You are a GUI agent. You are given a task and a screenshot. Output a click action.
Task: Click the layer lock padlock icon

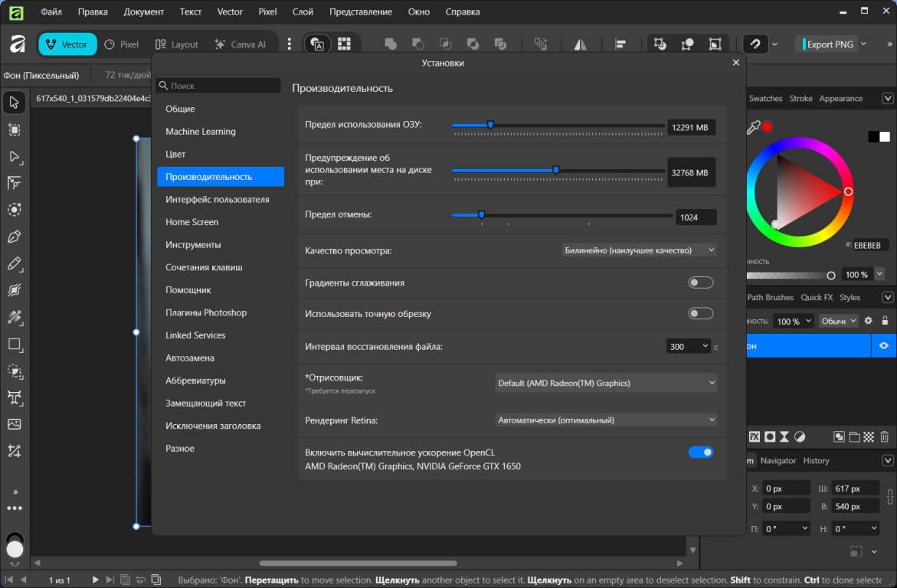(885, 321)
